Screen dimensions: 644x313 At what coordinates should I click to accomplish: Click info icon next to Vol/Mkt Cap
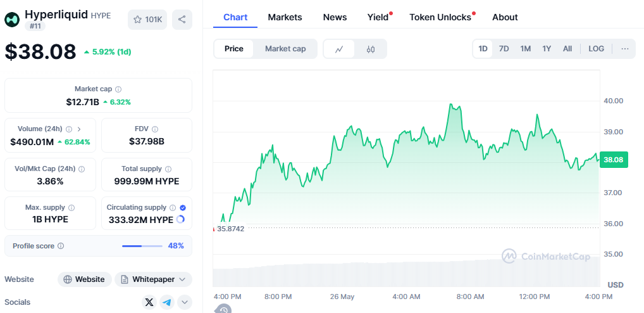82,169
